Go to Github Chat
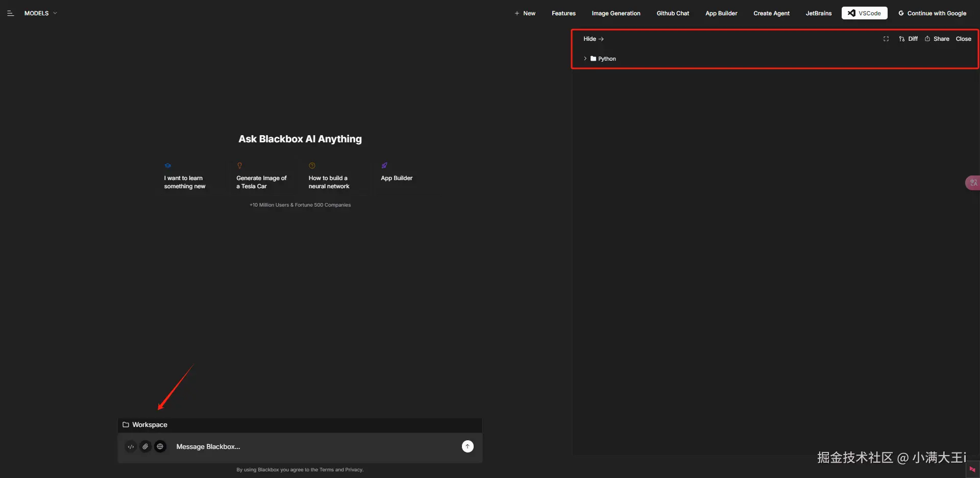Viewport: 980px width, 478px height. point(672,13)
